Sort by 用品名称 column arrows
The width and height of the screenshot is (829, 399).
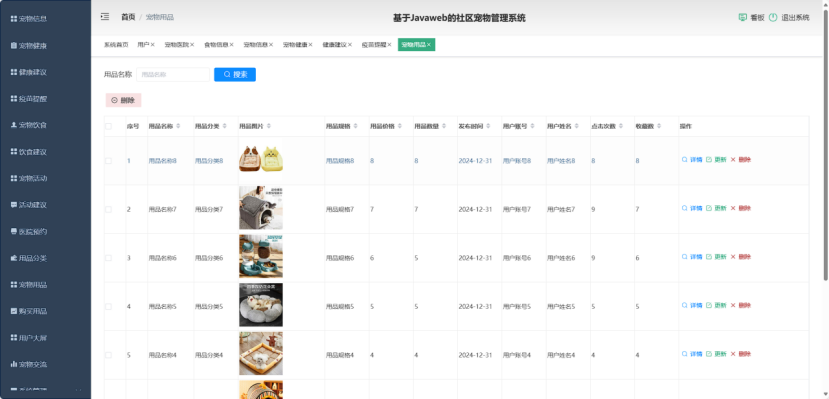pos(178,126)
